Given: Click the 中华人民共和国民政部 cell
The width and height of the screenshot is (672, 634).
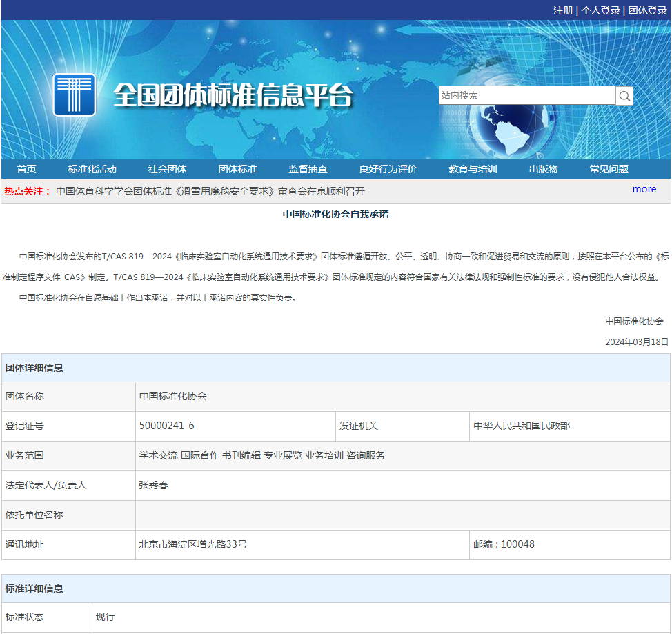Looking at the screenshot, I should (x=570, y=426).
